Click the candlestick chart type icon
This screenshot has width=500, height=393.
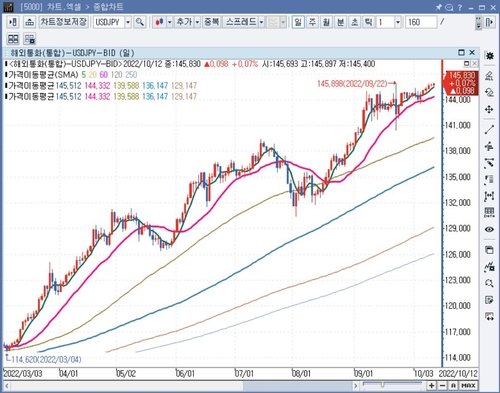tap(159, 22)
